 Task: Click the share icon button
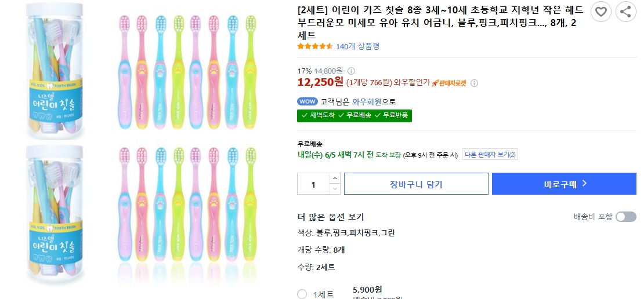(626, 11)
